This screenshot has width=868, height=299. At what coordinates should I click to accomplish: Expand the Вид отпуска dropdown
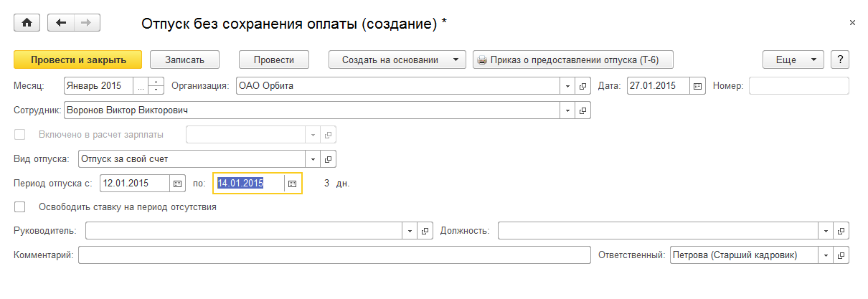313,159
